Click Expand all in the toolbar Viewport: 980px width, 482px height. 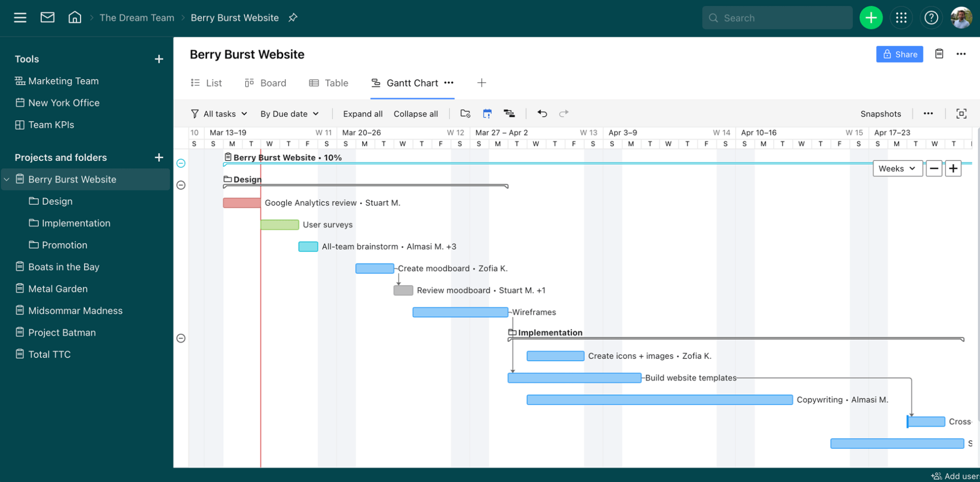(x=362, y=113)
